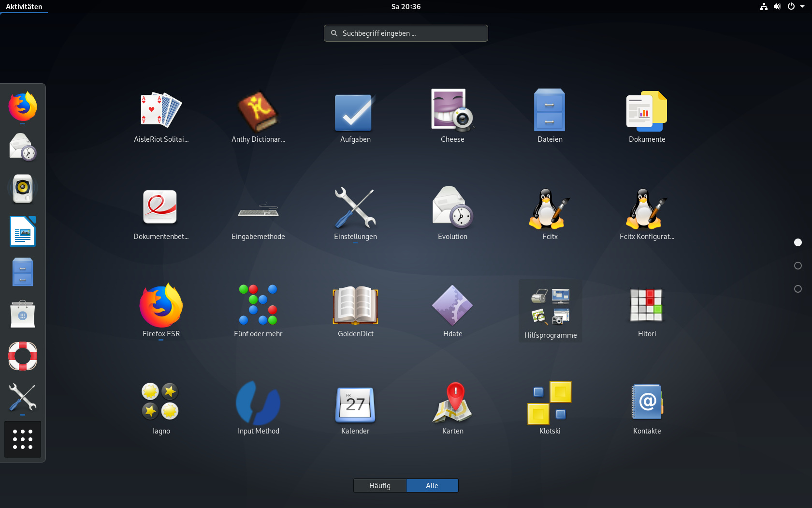The height and width of the screenshot is (508, 812).
Task: Jump to the last app grid page
Action: (797, 289)
